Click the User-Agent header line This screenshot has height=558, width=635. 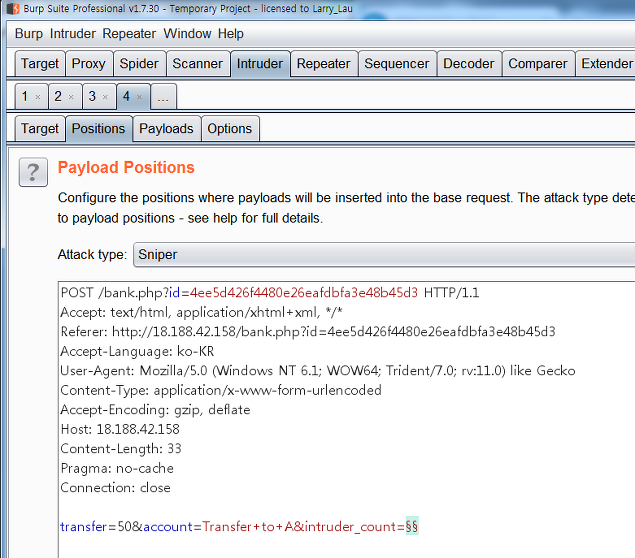318,371
